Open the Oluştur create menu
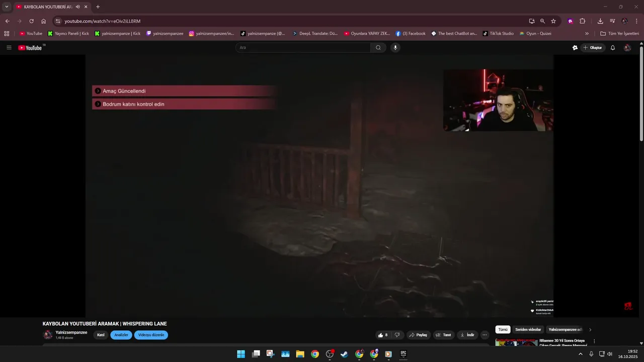 click(x=593, y=48)
